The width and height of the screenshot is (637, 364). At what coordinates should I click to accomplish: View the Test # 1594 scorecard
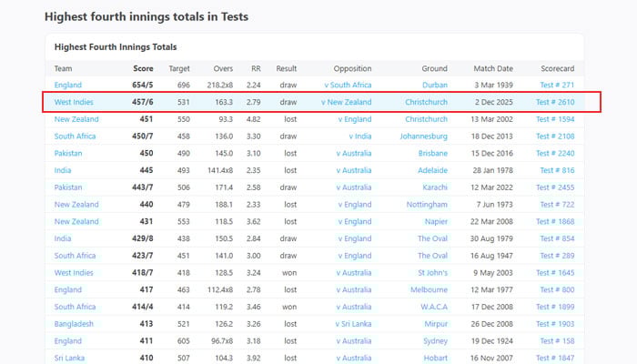point(555,119)
